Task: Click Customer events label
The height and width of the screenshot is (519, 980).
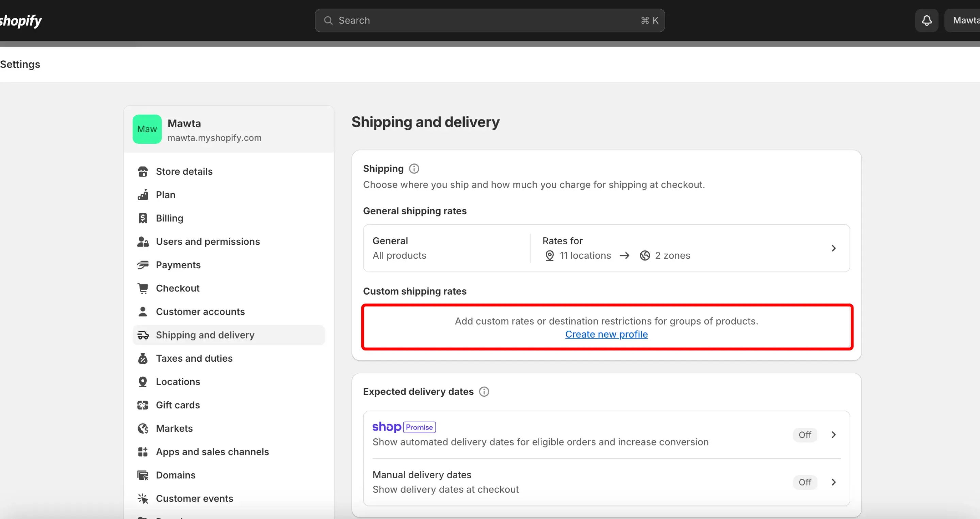Action: coord(194,499)
